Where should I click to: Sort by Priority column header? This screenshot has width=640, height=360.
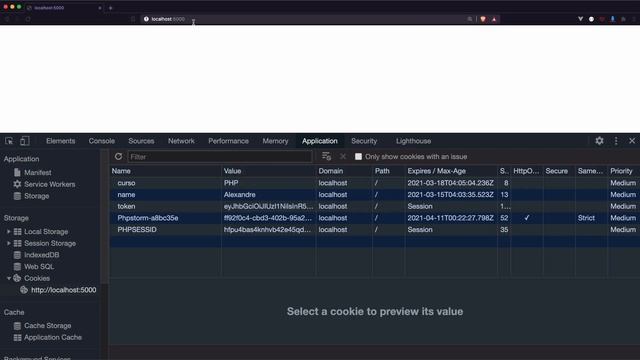click(x=623, y=171)
